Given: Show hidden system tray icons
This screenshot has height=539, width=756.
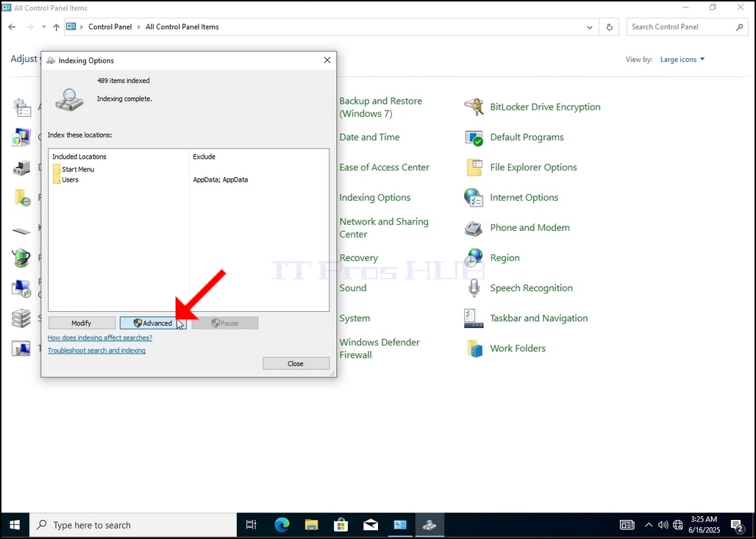Looking at the screenshot, I should (x=649, y=525).
